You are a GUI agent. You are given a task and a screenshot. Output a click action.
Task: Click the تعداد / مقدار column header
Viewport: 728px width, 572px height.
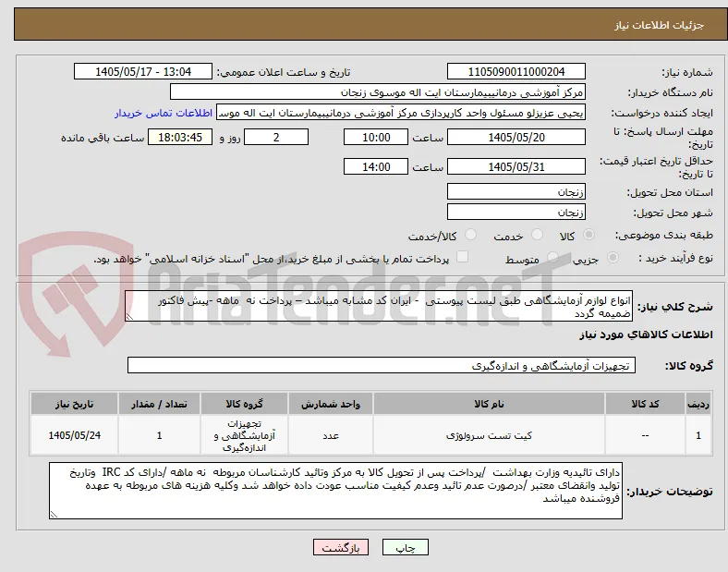click(x=159, y=404)
